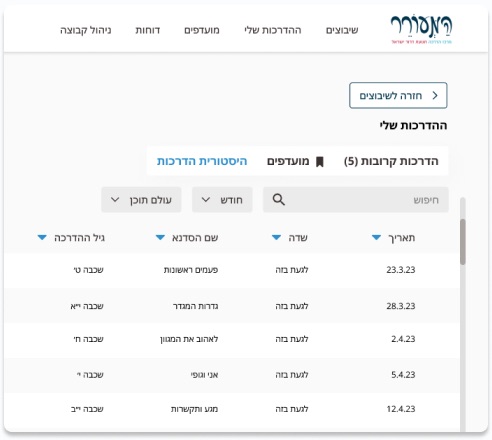The image size is (492, 440).
Task: Sort by שדה column arrow
Action: click(276, 238)
